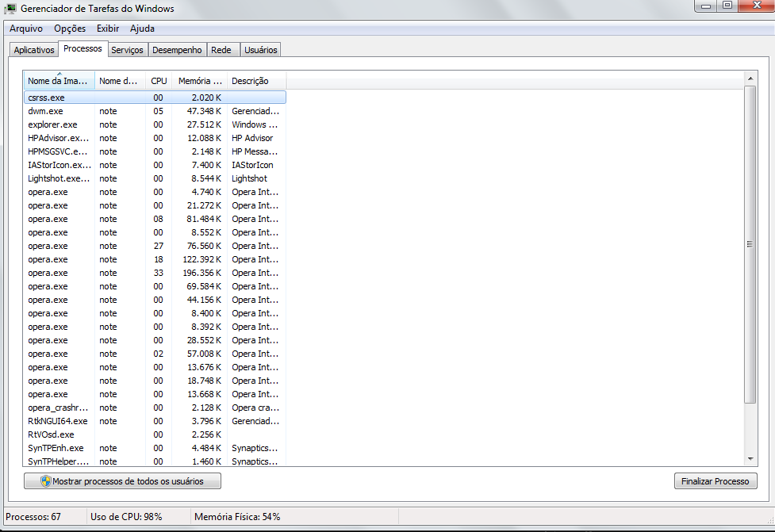The width and height of the screenshot is (775, 532).
Task: Click Mostrar processos de todos os usuários
Action: 122,481
